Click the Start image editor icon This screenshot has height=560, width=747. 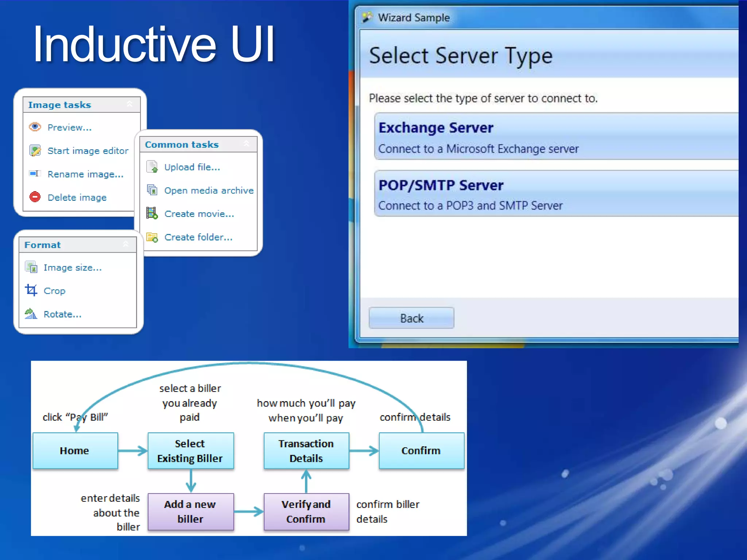pos(35,150)
